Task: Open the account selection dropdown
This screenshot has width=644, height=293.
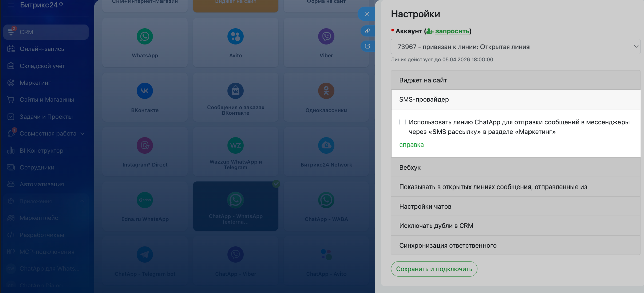Action: click(x=515, y=47)
